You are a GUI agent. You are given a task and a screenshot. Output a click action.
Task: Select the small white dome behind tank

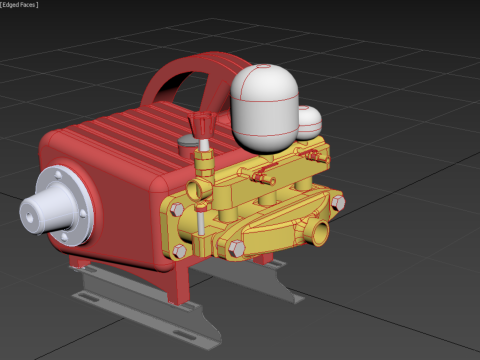point(310,122)
